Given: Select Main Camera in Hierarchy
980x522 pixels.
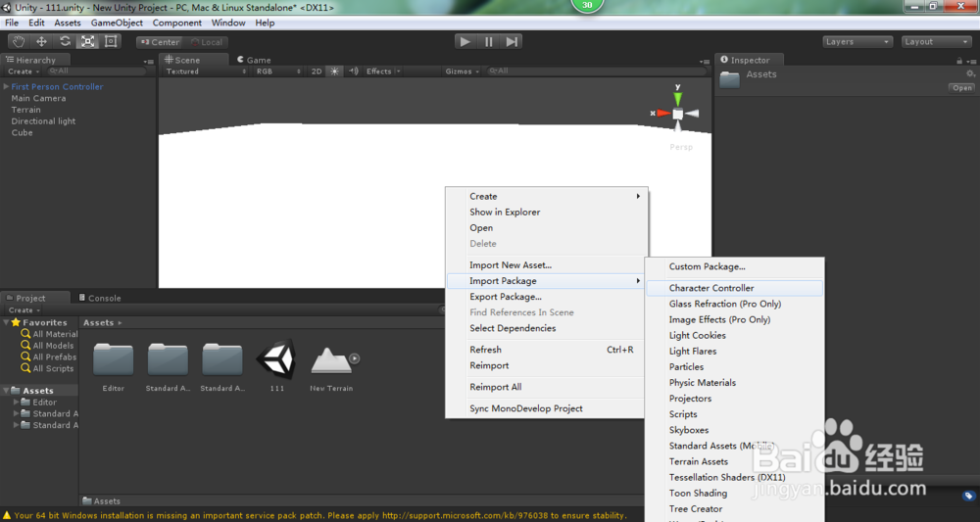Looking at the screenshot, I should pyautogui.click(x=38, y=98).
